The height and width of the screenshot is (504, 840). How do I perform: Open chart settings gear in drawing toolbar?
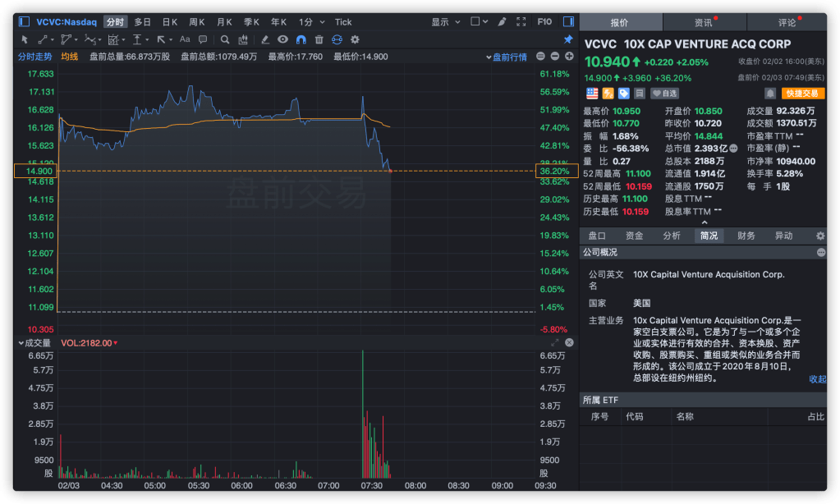(355, 39)
